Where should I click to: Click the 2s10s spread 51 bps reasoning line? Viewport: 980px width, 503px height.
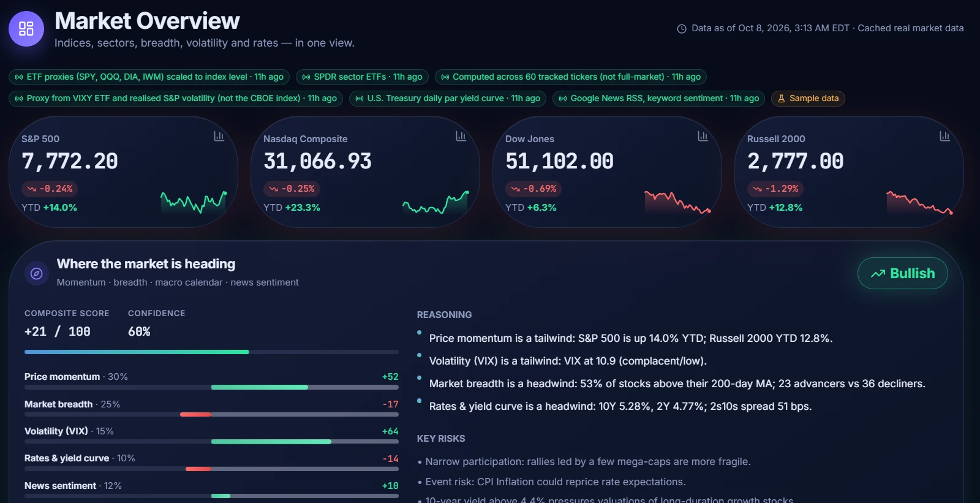pos(620,406)
